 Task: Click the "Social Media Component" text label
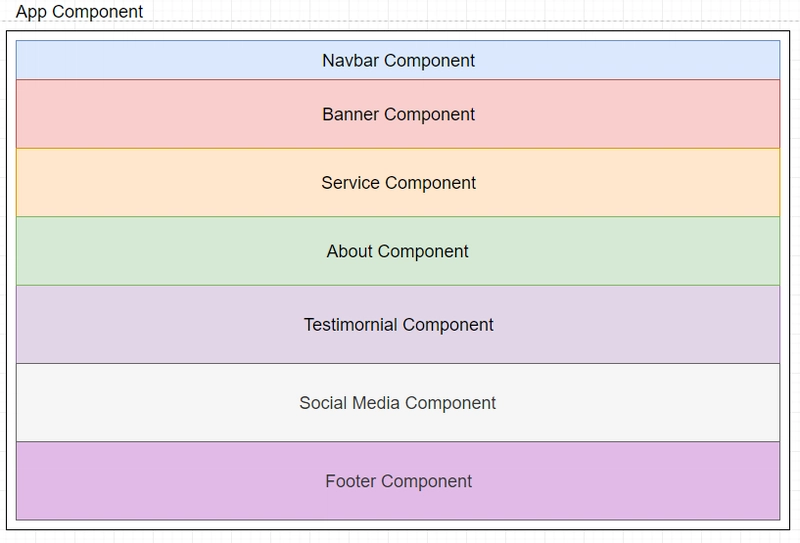coord(397,403)
